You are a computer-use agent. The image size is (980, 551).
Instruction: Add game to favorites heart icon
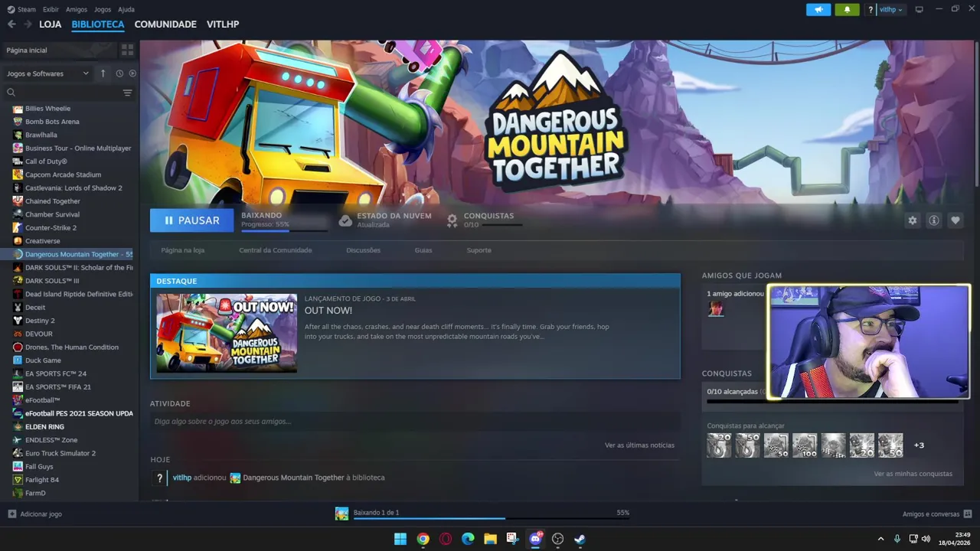click(x=955, y=220)
